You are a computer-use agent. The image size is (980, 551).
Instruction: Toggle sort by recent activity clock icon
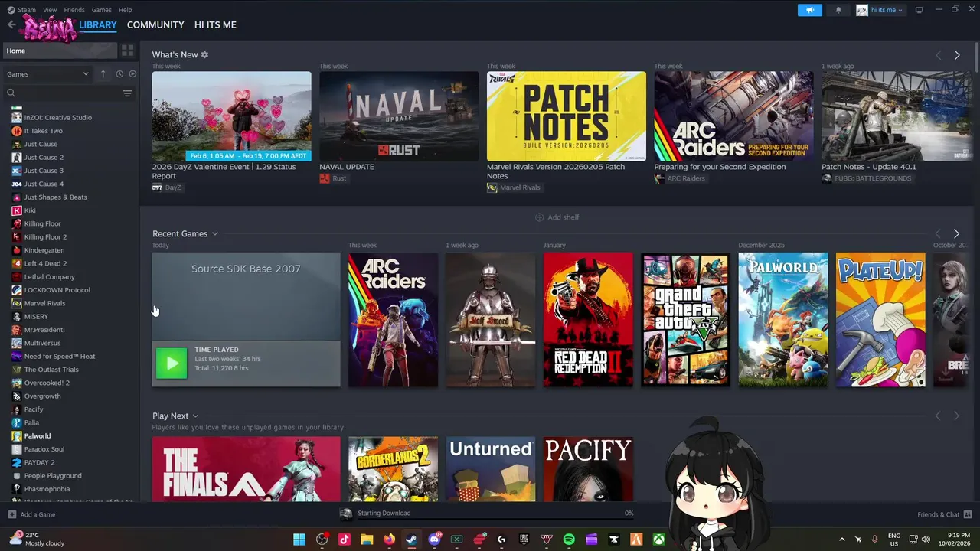tap(119, 74)
